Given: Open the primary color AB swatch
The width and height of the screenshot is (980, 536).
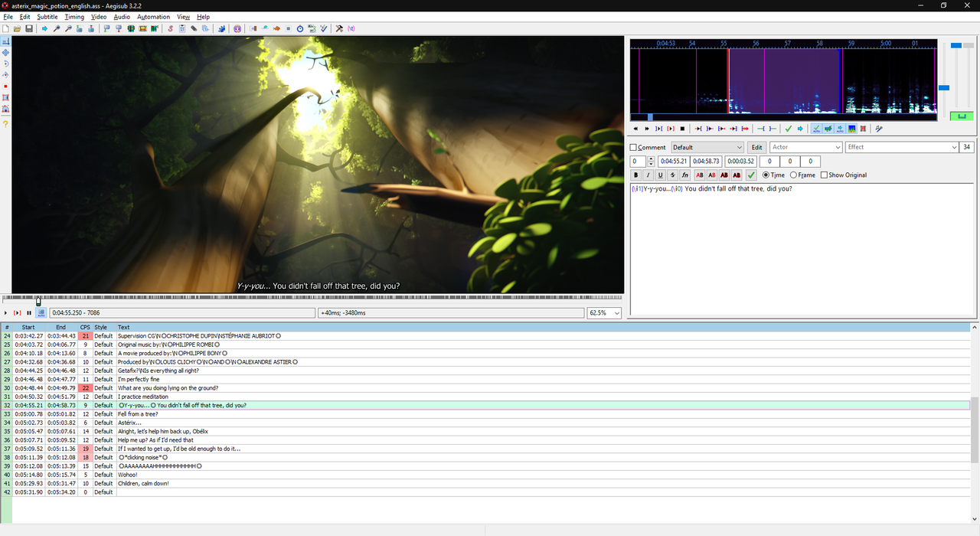Looking at the screenshot, I should point(700,175).
